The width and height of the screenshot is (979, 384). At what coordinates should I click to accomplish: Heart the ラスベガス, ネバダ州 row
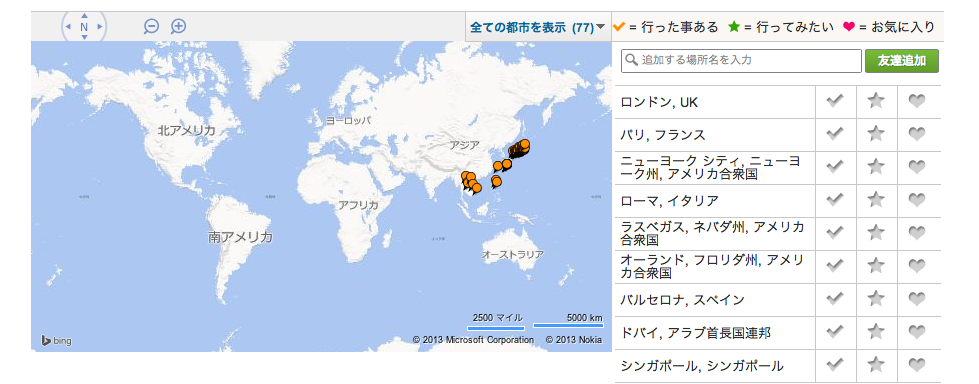[917, 233]
